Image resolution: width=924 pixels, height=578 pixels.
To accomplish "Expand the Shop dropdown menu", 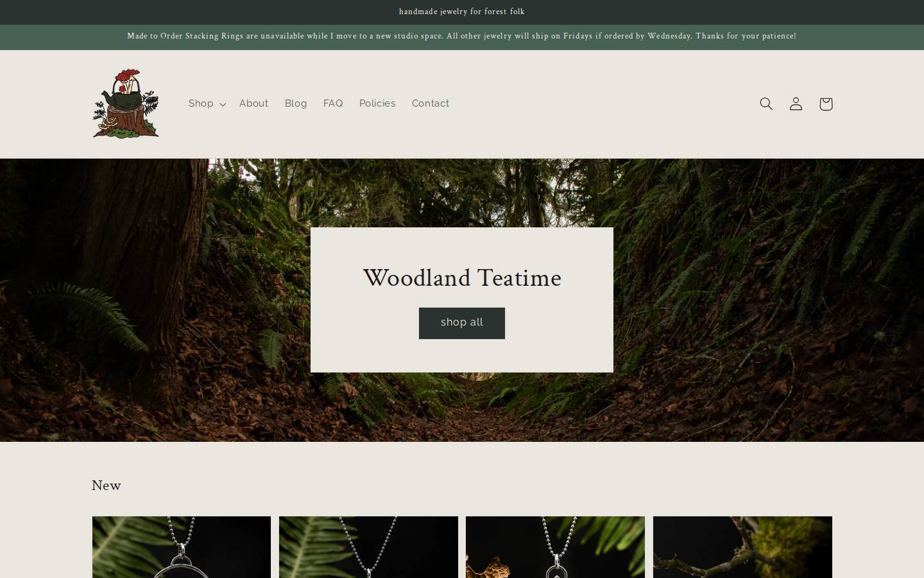I will (207, 103).
